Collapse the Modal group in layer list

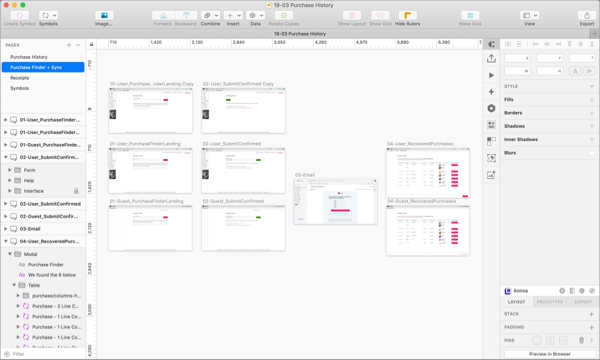(x=10, y=254)
